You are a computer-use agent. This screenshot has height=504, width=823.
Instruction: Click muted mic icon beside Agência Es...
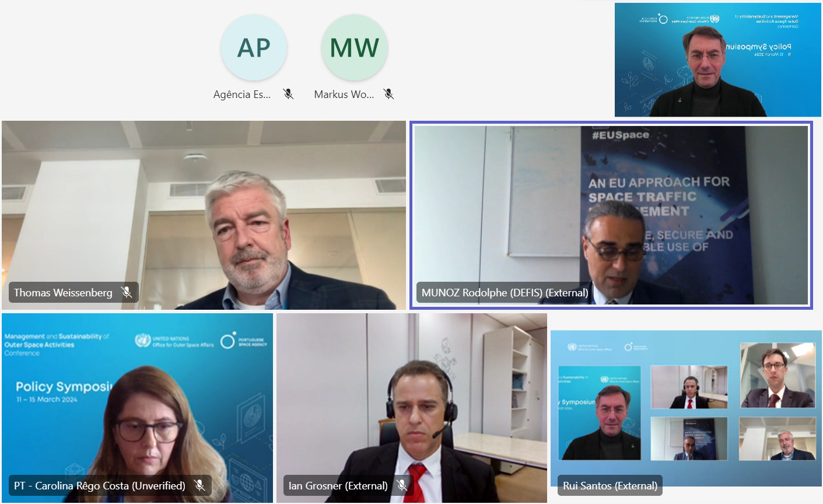[x=288, y=94]
